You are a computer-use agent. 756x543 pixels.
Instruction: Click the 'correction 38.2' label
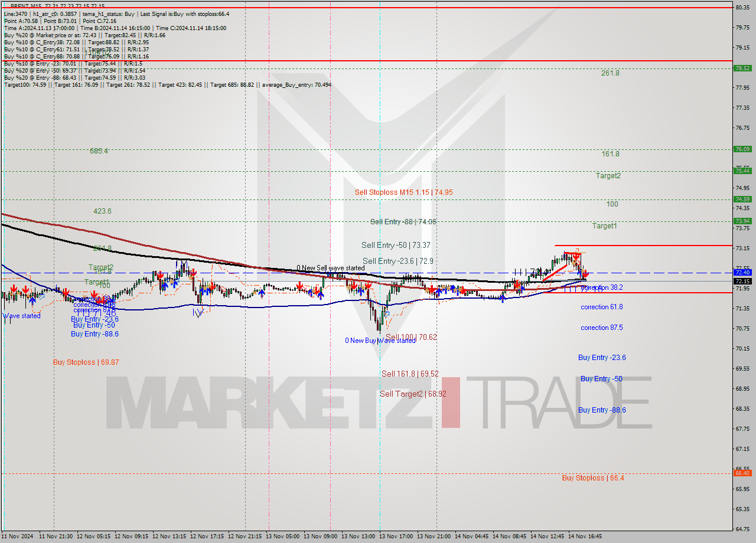pyautogui.click(x=601, y=287)
